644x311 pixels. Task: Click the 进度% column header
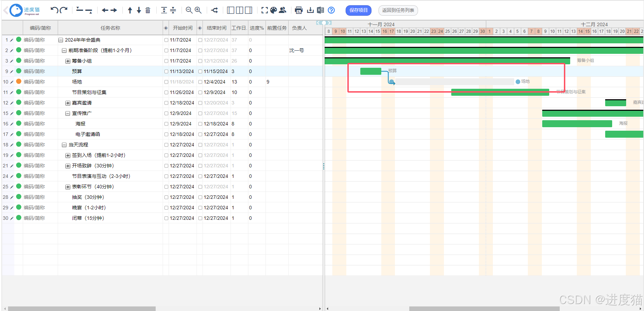pyautogui.click(x=257, y=28)
